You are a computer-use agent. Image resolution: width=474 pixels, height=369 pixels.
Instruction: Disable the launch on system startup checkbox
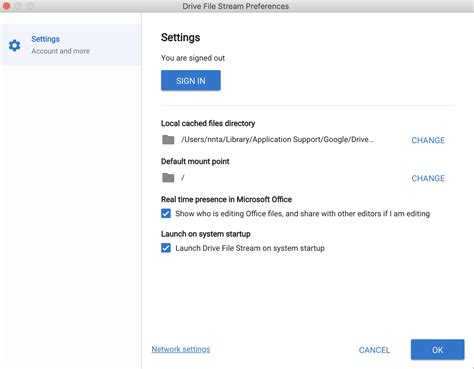pos(166,248)
